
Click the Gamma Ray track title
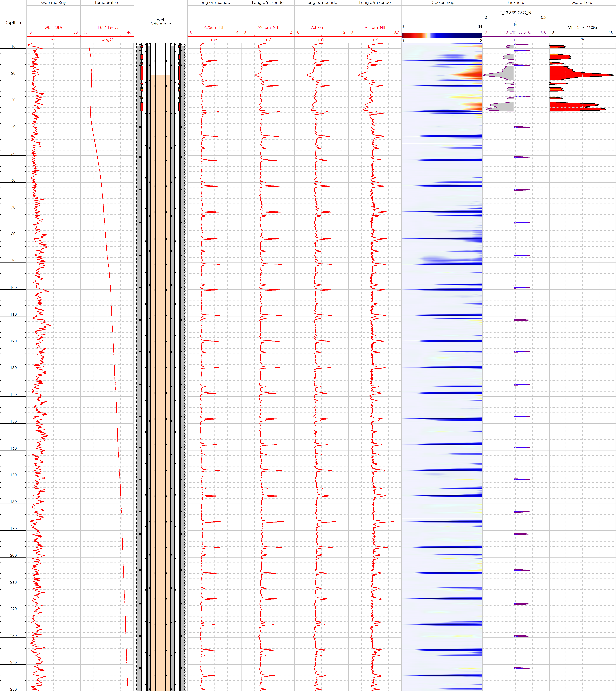(x=54, y=2)
